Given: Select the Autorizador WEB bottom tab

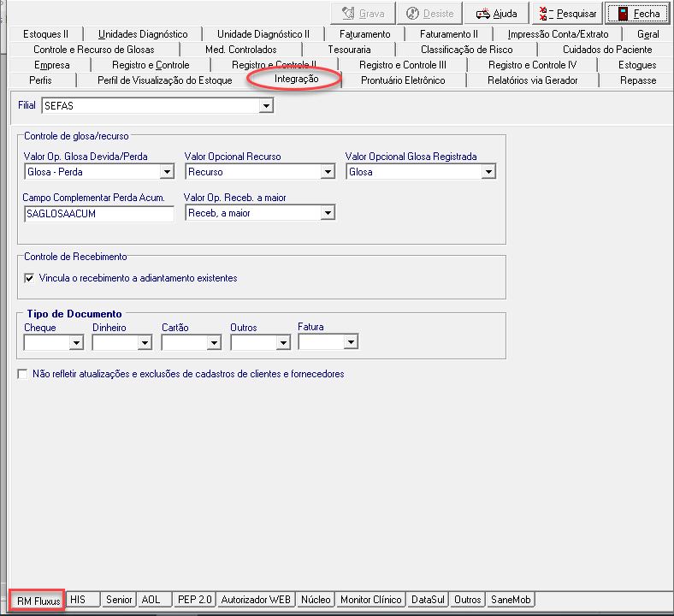Looking at the screenshot, I should [x=256, y=599].
